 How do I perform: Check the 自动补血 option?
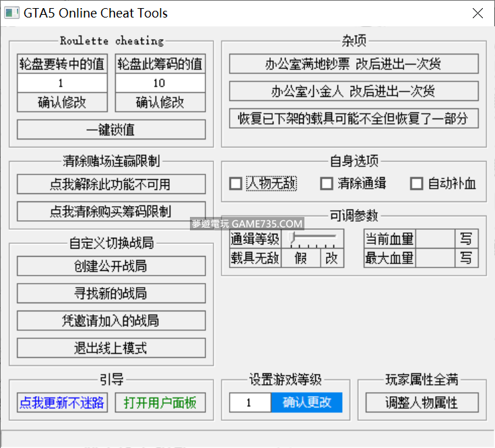coord(417,184)
